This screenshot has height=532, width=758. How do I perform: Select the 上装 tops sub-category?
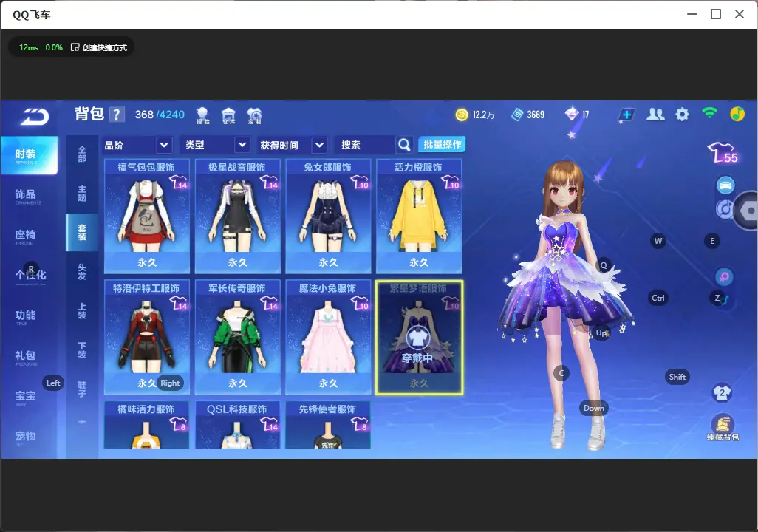click(82, 311)
